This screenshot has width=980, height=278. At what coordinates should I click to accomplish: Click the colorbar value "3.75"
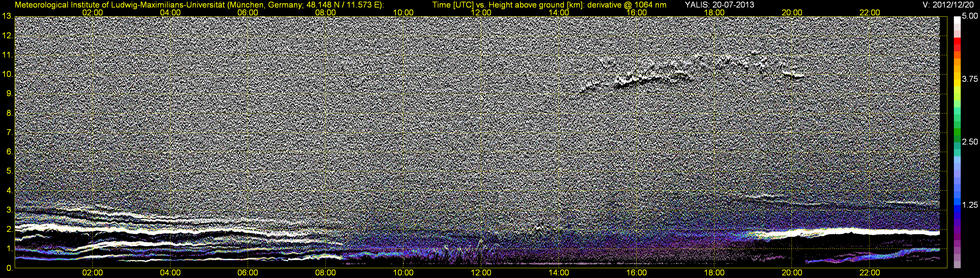tap(970, 79)
